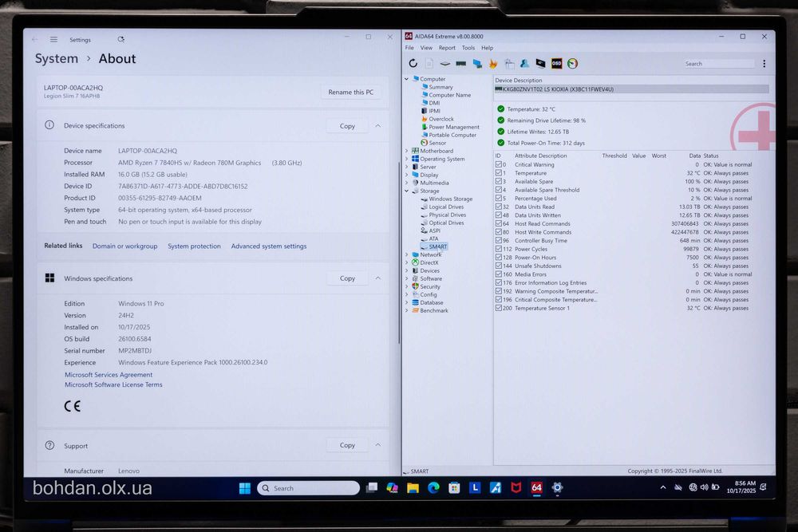Click the user account icon in AIDA64 toolbar
Viewport: 798px width, 532px height.
(x=524, y=63)
